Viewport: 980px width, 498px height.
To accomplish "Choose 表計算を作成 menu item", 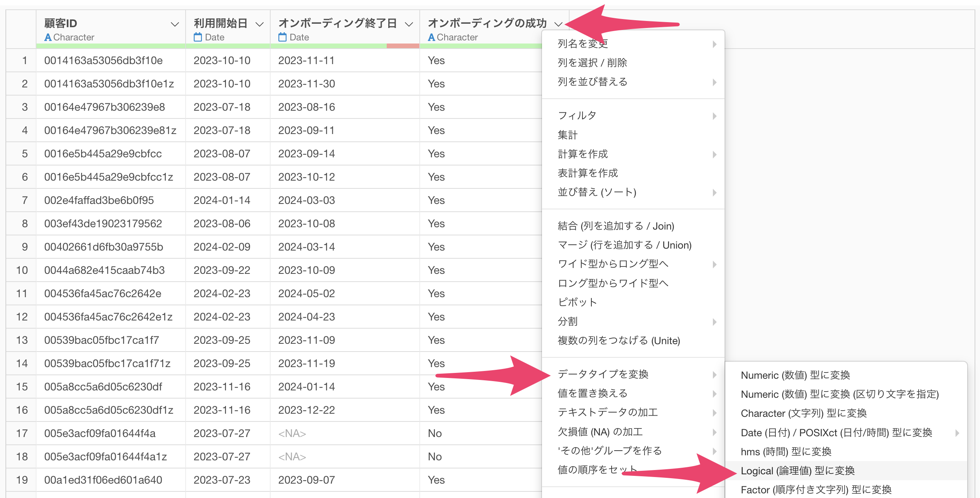I will point(633,173).
